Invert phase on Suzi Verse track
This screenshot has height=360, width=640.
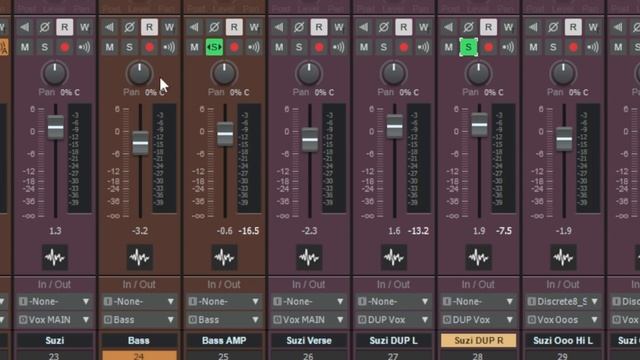click(299, 27)
